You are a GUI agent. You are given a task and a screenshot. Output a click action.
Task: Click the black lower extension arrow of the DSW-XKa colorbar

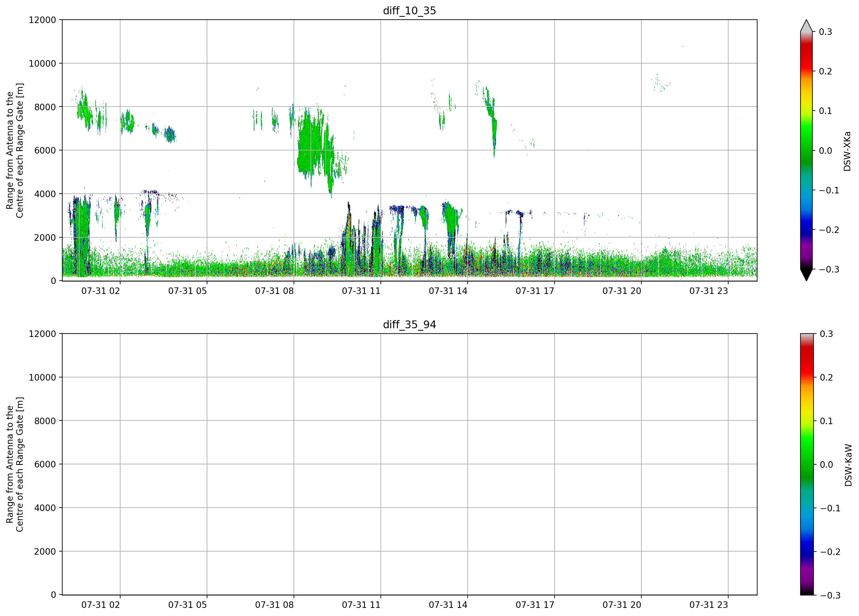pos(806,275)
